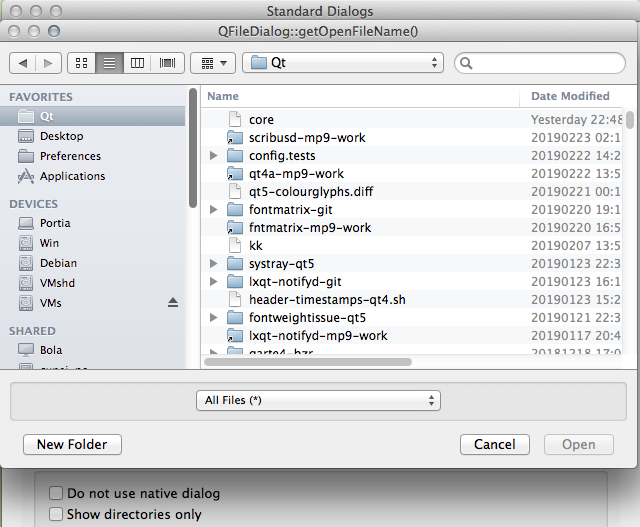
Task: Click the New Folder button
Action: 72,444
